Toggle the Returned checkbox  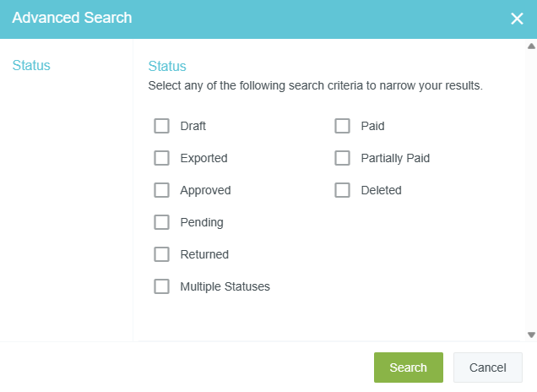pos(161,254)
